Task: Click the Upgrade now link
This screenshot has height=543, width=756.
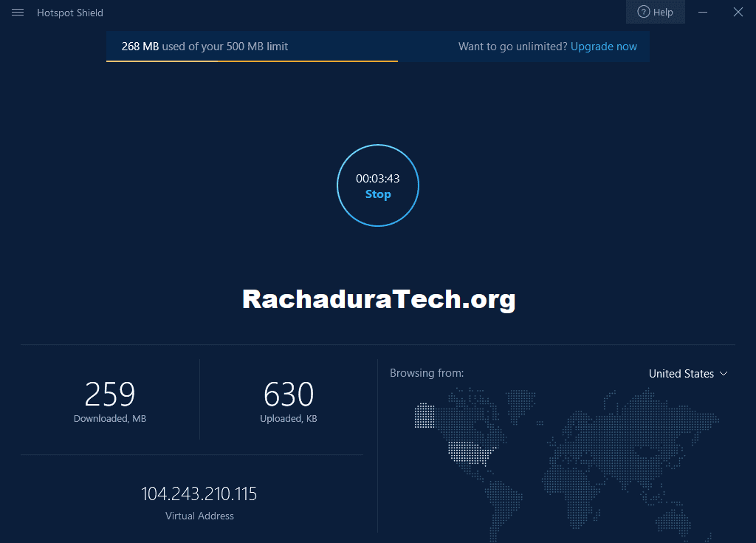Action: click(604, 47)
